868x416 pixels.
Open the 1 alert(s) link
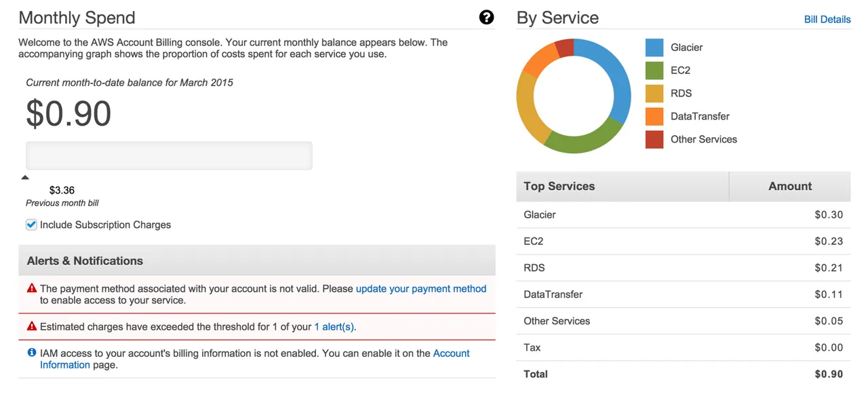[334, 326]
